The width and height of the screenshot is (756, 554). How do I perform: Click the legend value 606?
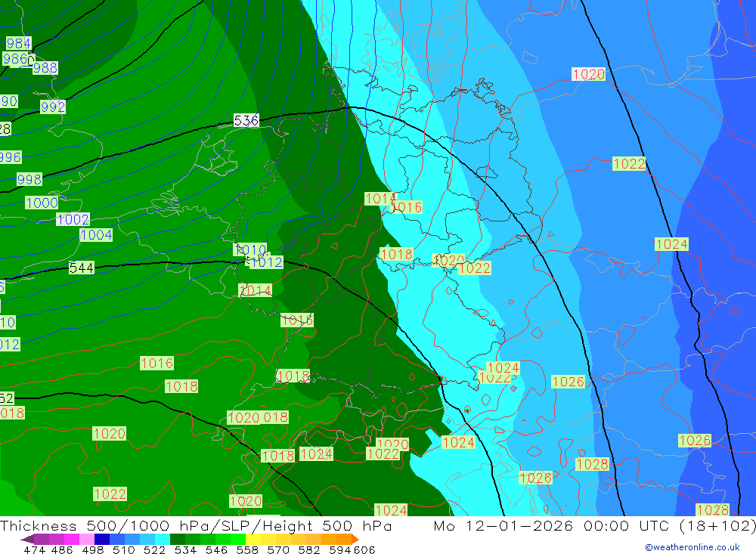(364, 550)
